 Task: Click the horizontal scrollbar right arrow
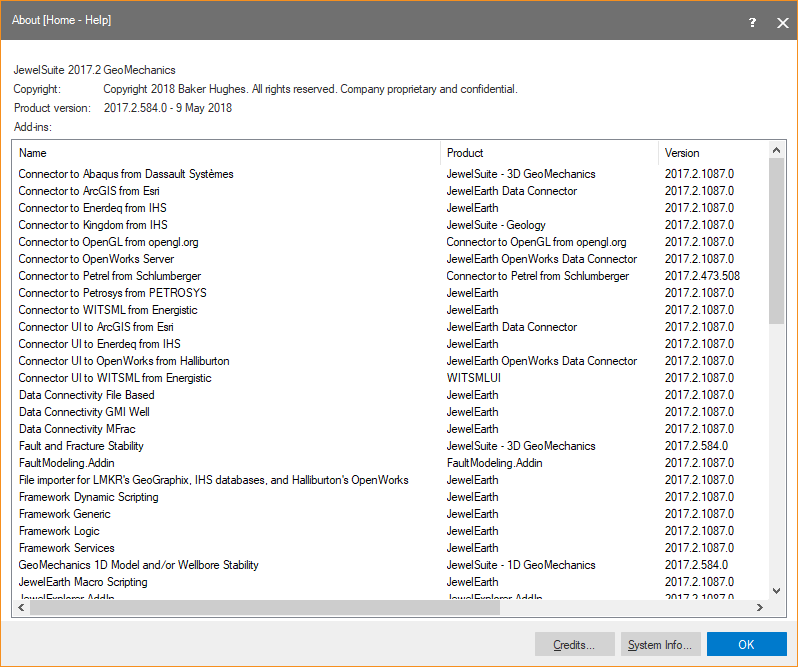tap(760, 607)
